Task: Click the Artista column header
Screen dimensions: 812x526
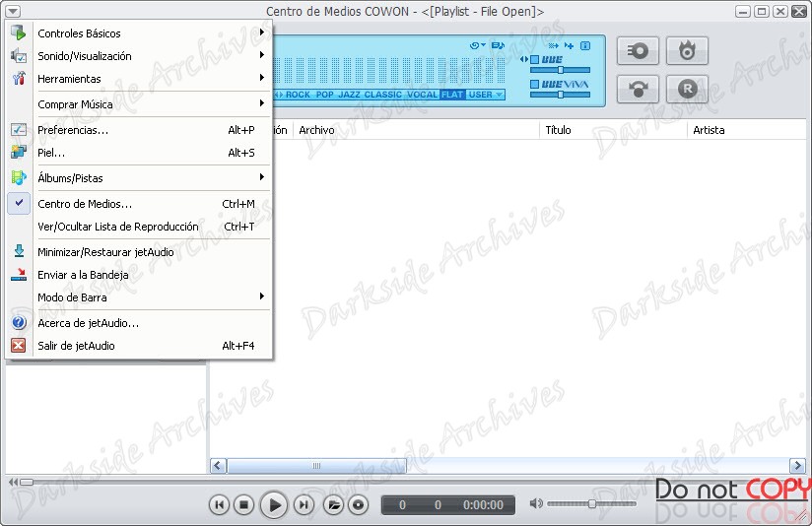Action: click(x=749, y=130)
